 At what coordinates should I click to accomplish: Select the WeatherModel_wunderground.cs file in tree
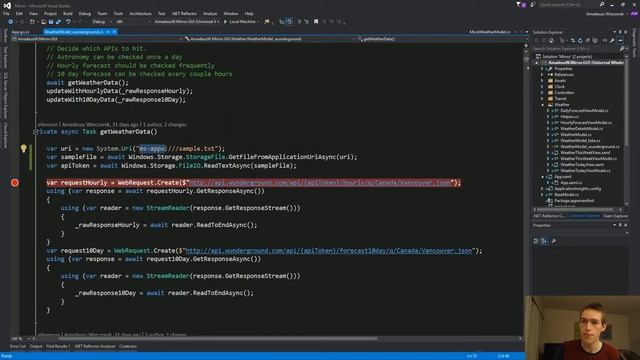(589, 147)
